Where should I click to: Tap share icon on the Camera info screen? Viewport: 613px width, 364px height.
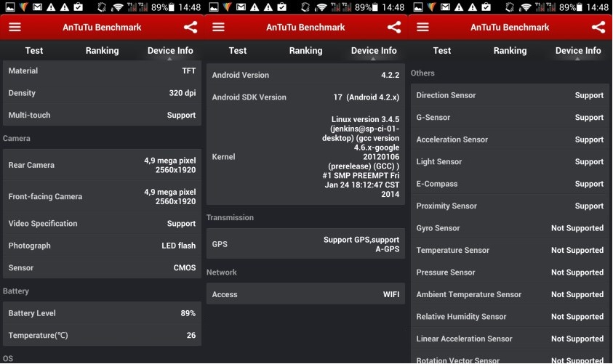(x=190, y=28)
